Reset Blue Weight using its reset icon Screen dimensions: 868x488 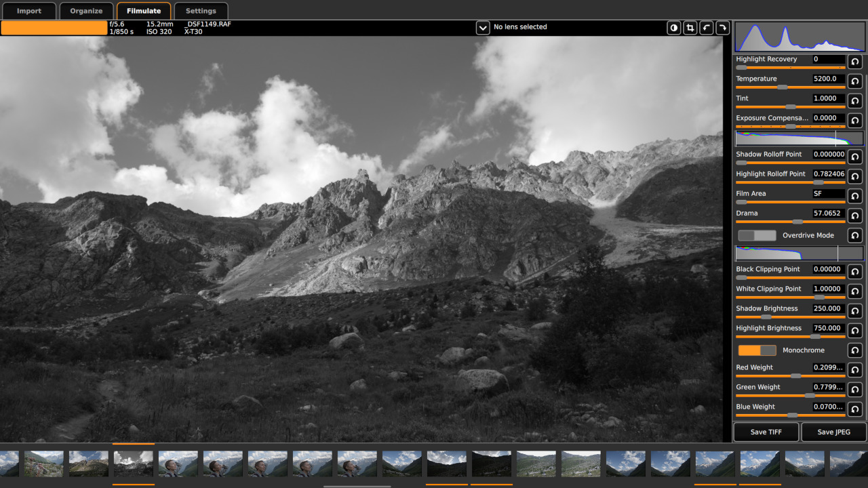[855, 409]
